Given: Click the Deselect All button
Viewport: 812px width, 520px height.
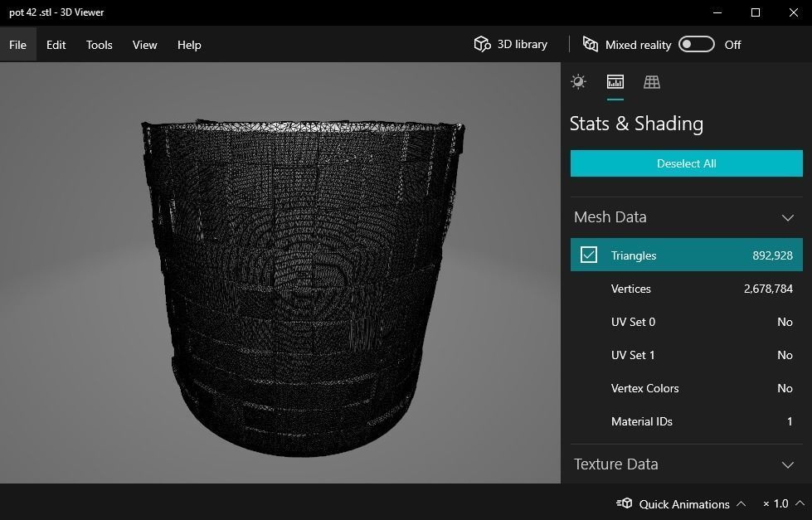Looking at the screenshot, I should (x=686, y=163).
